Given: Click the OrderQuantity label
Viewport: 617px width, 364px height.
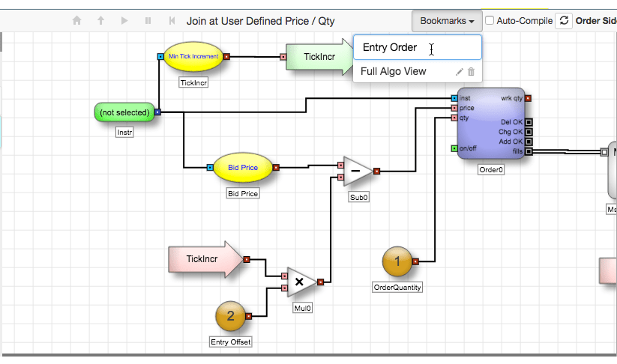Looking at the screenshot, I should pos(397,288).
